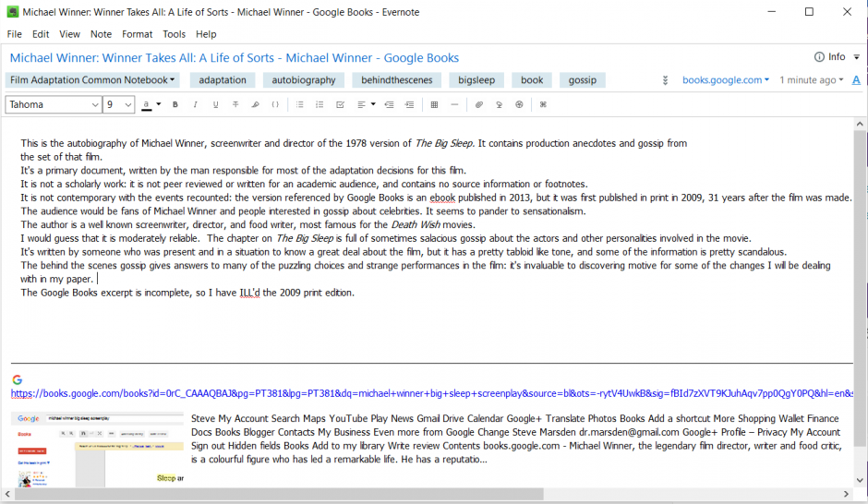The height and width of the screenshot is (504, 868).
Task: Click the 'bigsleep' tag
Action: (x=476, y=80)
